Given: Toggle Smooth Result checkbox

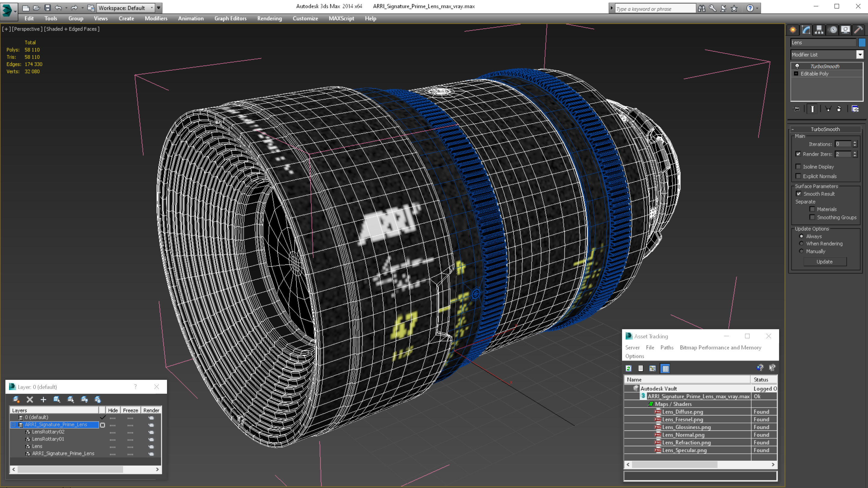Looking at the screenshot, I should click(799, 194).
